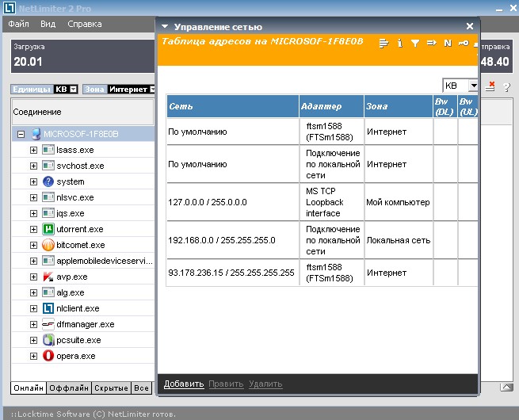This screenshot has height=420, width=519.
Task: Select the pcsuite.exe tree item label
Action: point(78,340)
